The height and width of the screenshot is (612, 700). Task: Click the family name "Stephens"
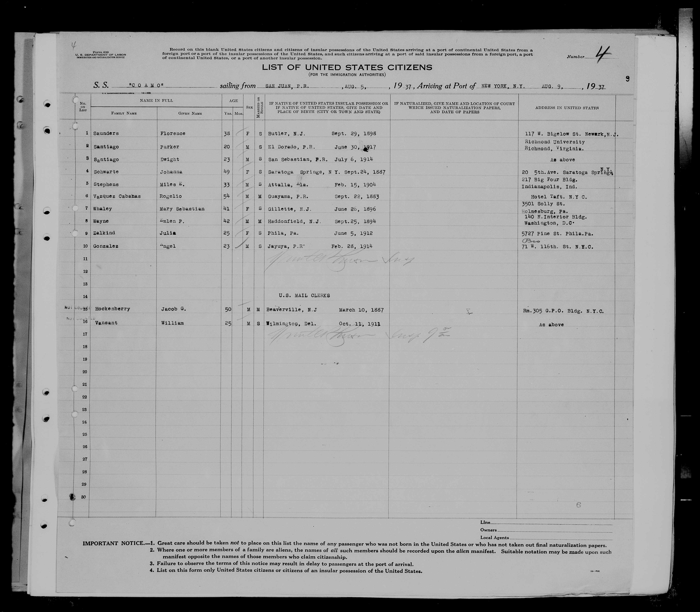(x=106, y=184)
